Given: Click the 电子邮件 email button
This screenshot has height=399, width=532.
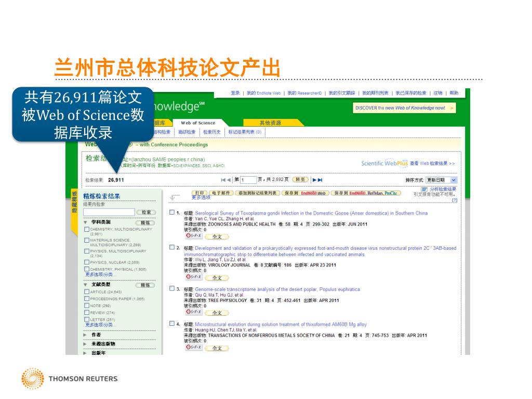Looking at the screenshot, I should pos(221,193).
